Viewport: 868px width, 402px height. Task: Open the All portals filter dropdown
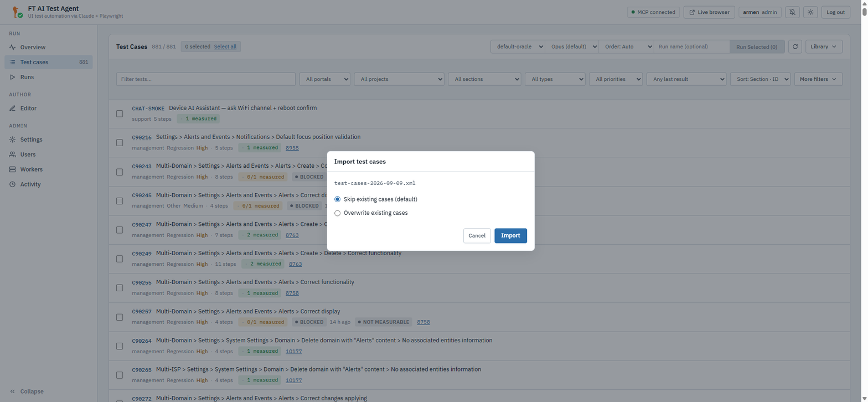click(x=325, y=79)
